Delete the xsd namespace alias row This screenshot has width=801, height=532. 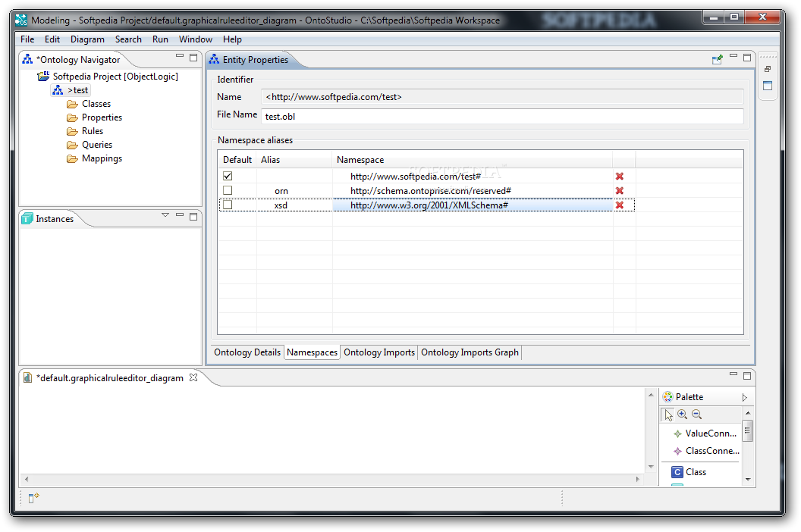619,205
